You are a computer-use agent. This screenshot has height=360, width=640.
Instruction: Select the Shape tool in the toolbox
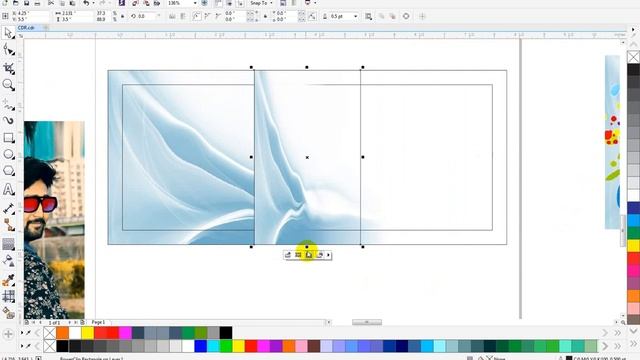click(8, 50)
